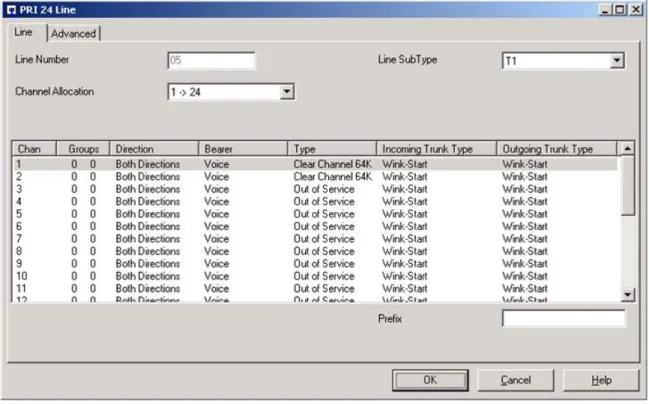Click the Line Number field
The height and width of the screenshot is (404, 649).
(212, 61)
